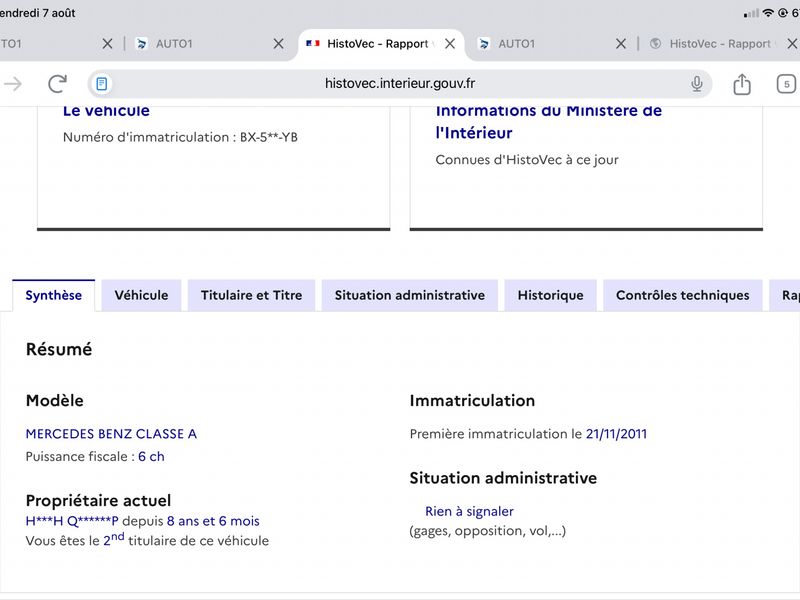Click the 6 ch fiscal power value

[x=151, y=457]
